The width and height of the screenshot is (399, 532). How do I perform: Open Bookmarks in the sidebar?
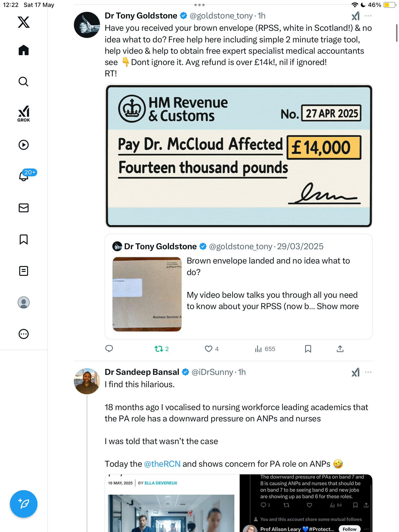click(24, 239)
